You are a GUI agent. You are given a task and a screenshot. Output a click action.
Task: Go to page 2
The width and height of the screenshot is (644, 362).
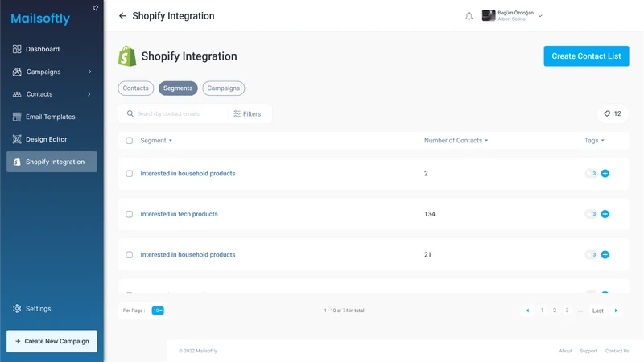tap(555, 311)
